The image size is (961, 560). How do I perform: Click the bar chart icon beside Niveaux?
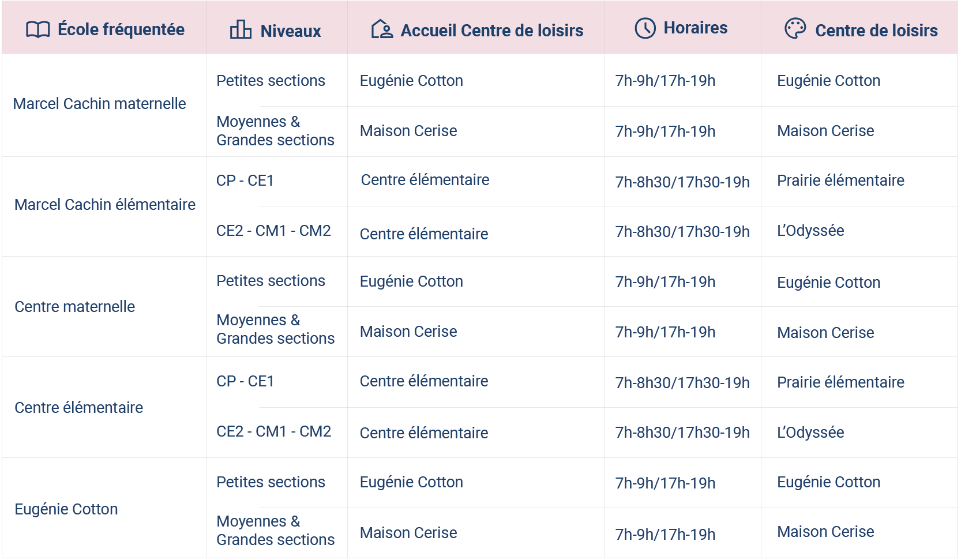click(241, 29)
